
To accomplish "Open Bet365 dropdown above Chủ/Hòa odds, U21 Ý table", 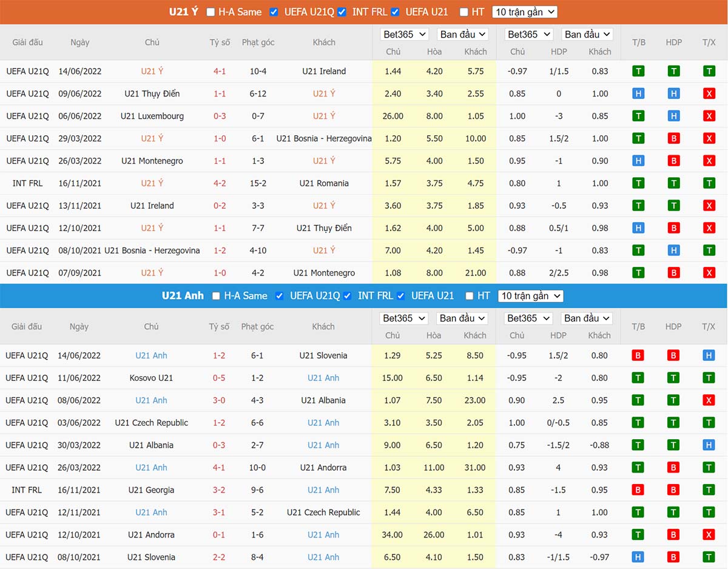I will (404, 35).
